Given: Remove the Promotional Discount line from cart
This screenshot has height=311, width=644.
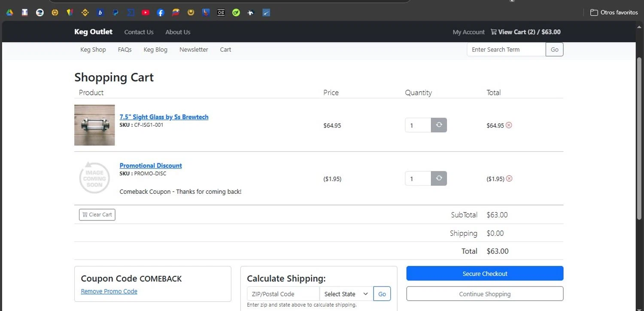Looking at the screenshot, I should click(509, 178).
